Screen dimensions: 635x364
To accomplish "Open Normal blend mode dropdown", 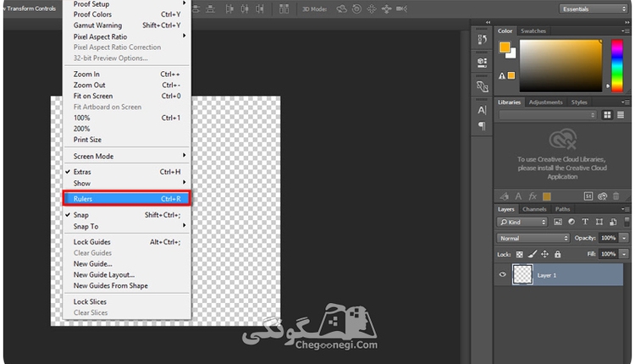I will point(533,238).
